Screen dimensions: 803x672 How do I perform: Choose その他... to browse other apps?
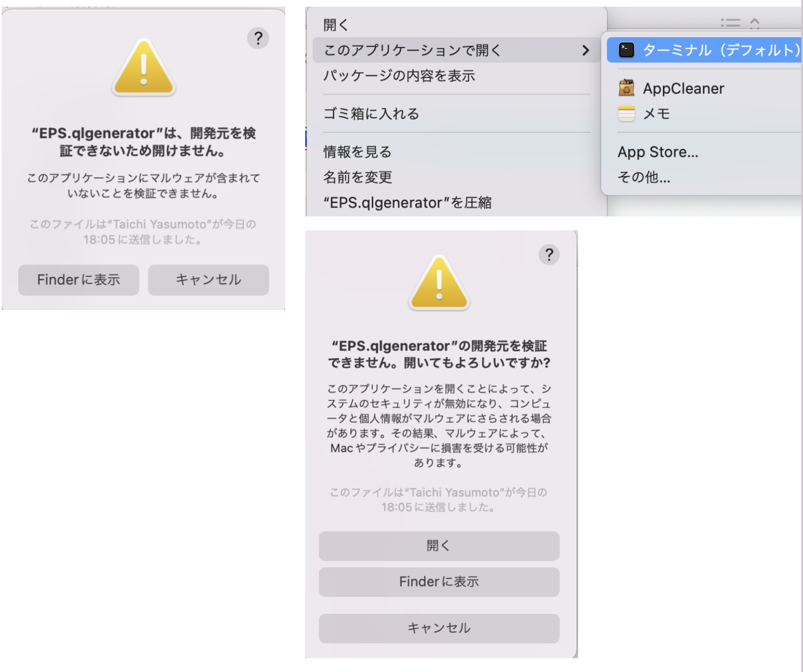(x=644, y=177)
